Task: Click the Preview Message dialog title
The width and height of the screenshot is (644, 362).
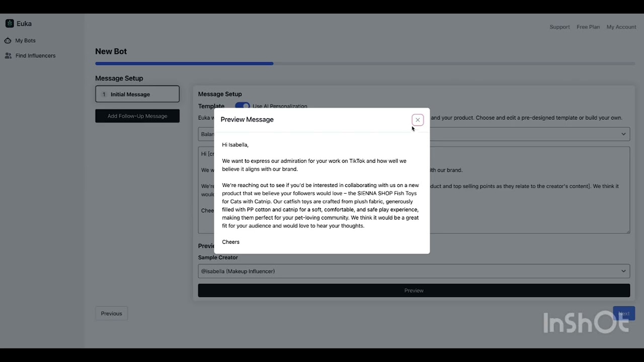Action: coord(247,119)
